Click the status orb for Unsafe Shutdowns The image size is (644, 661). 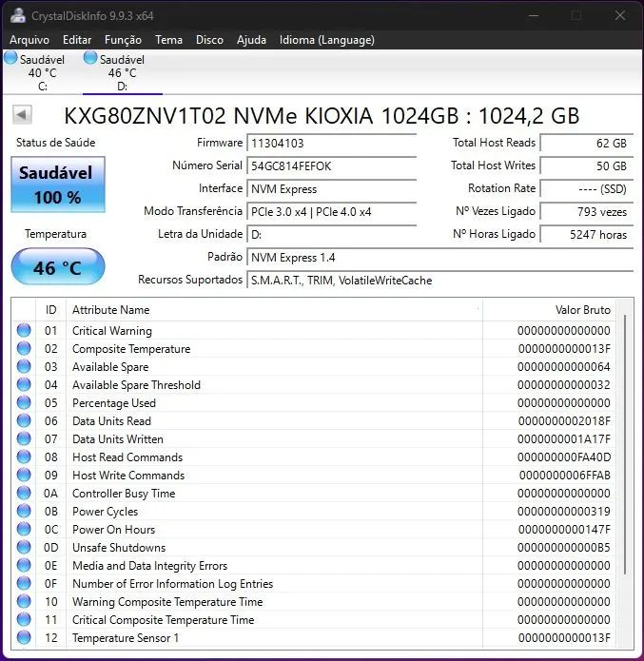[24, 547]
